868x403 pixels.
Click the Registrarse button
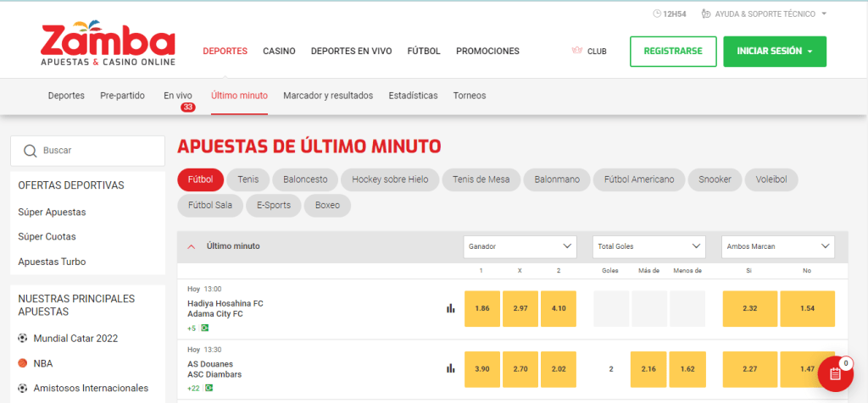[673, 52]
